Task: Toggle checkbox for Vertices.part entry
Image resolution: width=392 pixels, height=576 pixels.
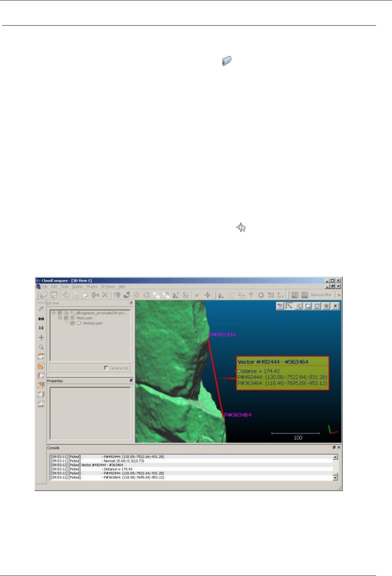Action: point(73,323)
